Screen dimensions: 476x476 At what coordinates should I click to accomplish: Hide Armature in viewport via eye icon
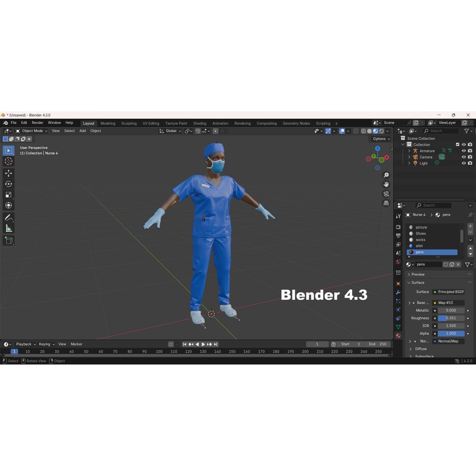tap(464, 151)
